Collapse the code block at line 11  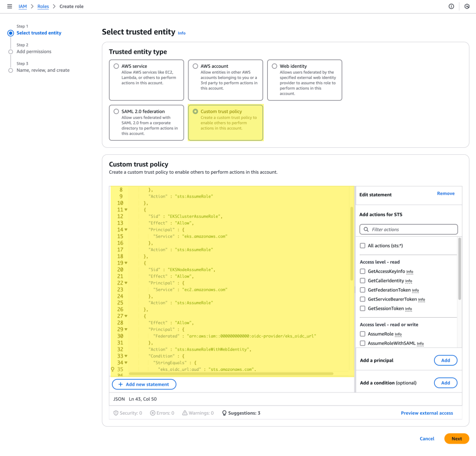(126, 210)
